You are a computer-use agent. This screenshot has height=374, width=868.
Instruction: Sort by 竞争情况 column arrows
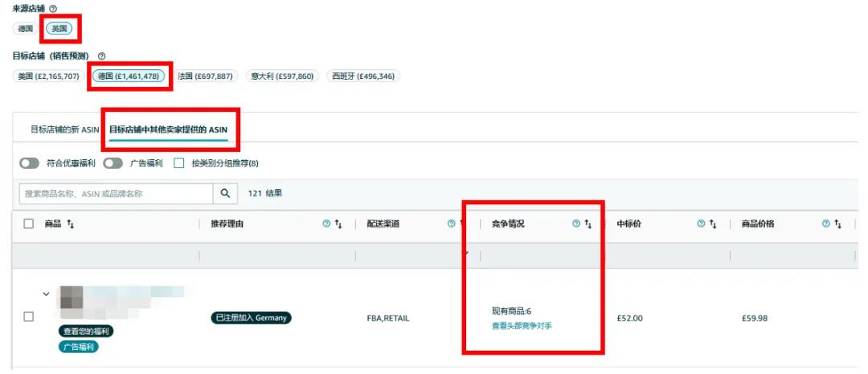click(587, 224)
